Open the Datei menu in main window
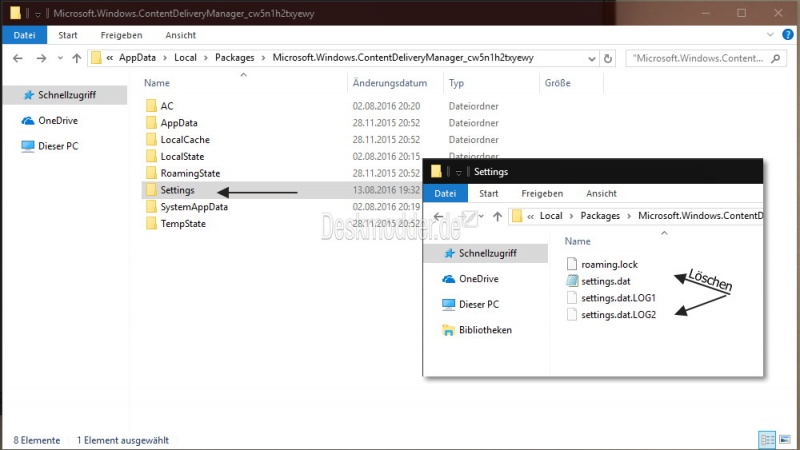 [20, 34]
